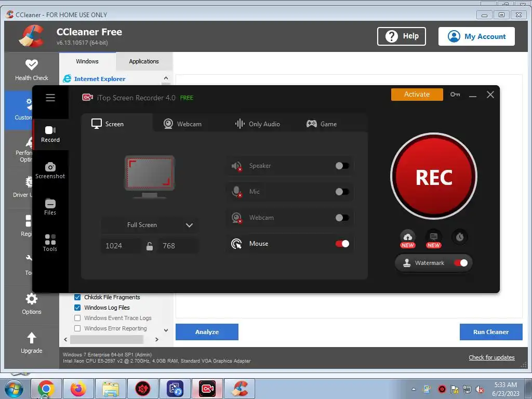Click the orange Activate button
This screenshot has width=532, height=399.
pos(417,95)
